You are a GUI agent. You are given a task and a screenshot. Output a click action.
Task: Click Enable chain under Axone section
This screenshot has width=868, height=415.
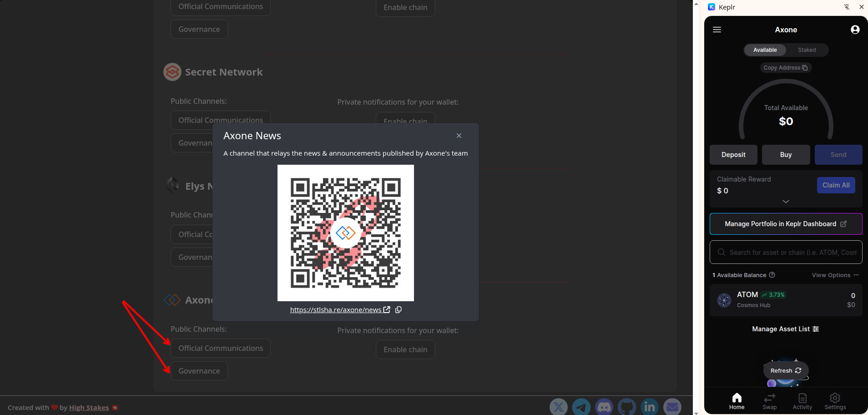[x=405, y=349]
